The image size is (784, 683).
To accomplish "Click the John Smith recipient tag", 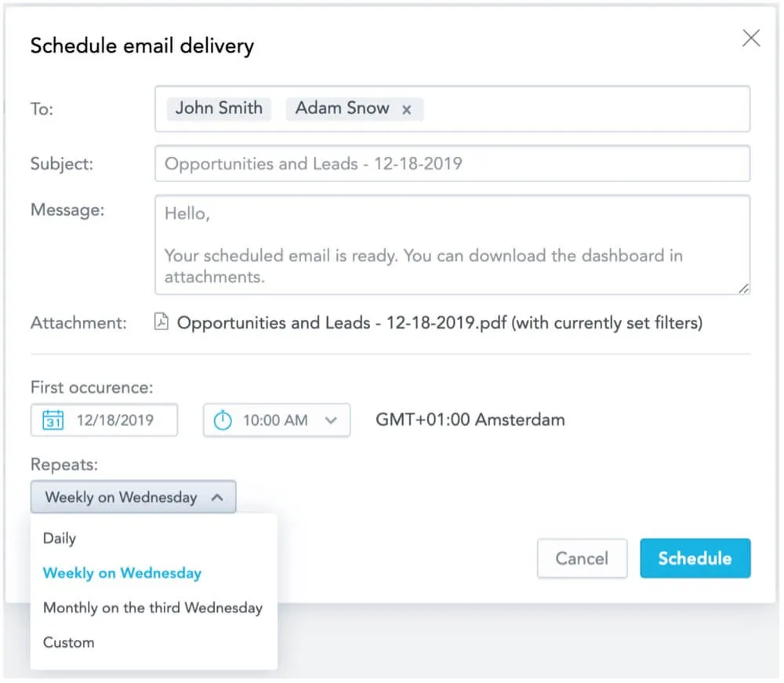I will 219,108.
